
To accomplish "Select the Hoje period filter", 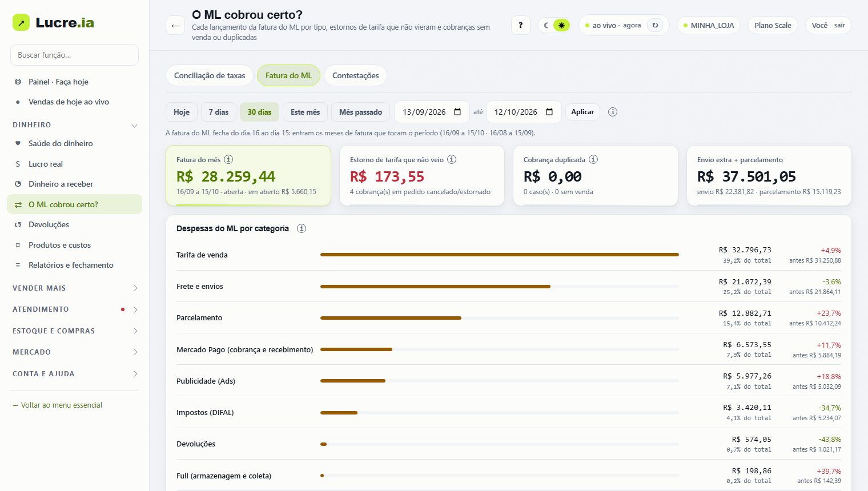I will tap(182, 112).
